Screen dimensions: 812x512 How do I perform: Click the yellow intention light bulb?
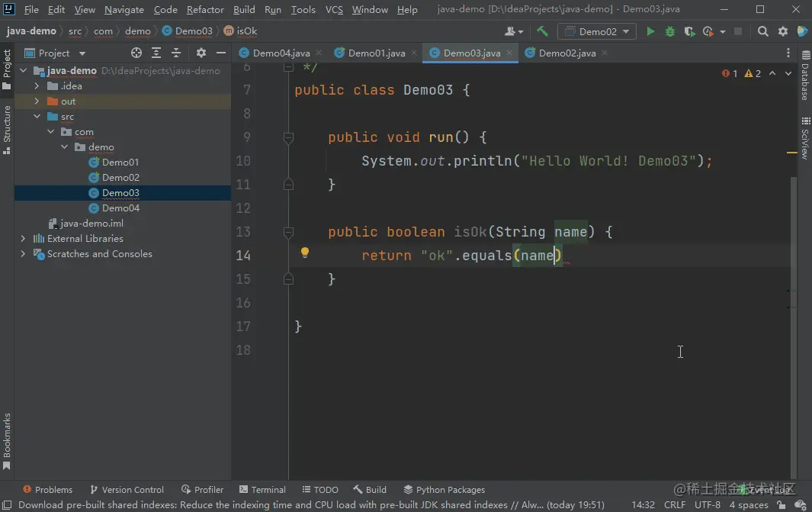305,253
